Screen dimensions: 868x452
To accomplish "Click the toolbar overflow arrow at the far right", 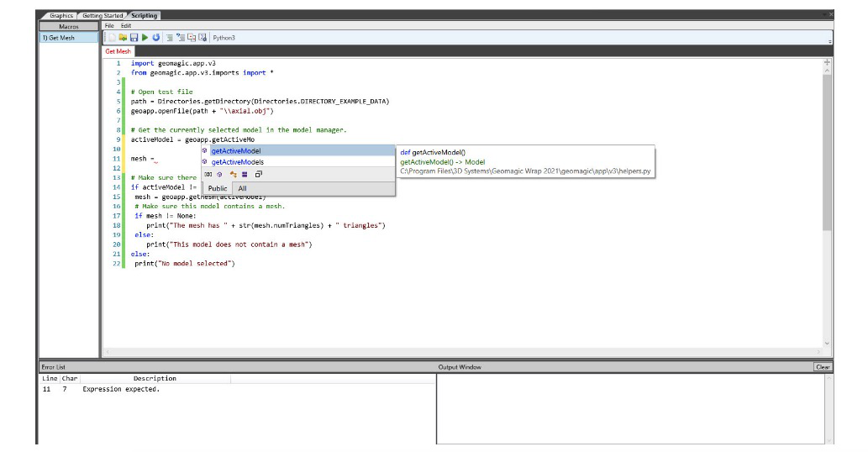I will (829, 39).
